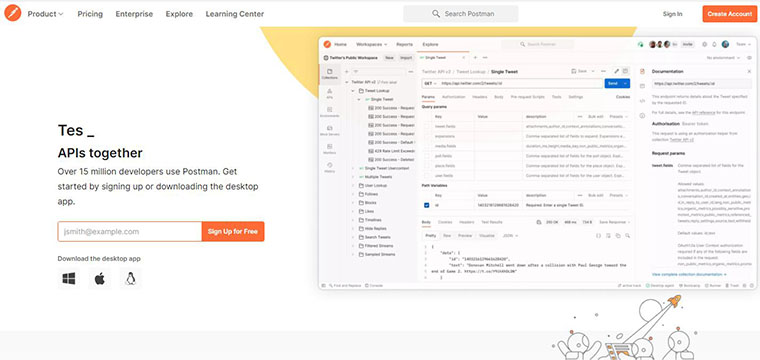Expand the User Lookup folder
The image size is (760, 360).
coord(353,186)
